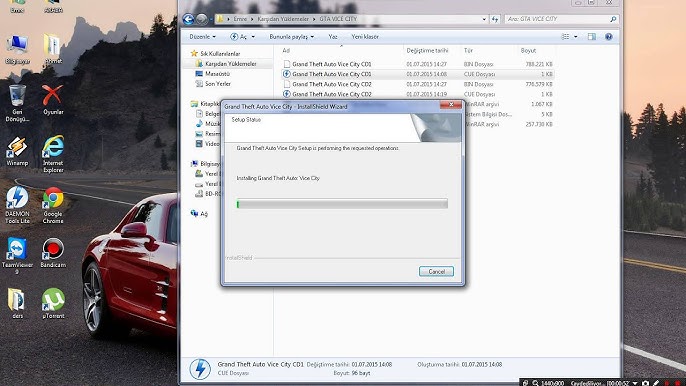The height and width of the screenshot is (386, 686).
Task: Expand breadcrumb arrow after Emre
Action: click(252, 19)
